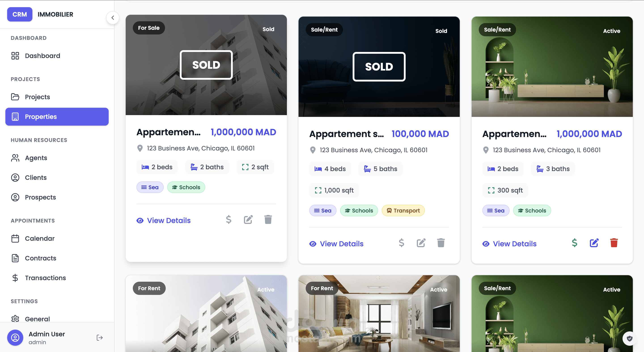This screenshot has width=644, height=352.
Task: Click edit icon on 100,000 MAD card
Action: [421, 243]
